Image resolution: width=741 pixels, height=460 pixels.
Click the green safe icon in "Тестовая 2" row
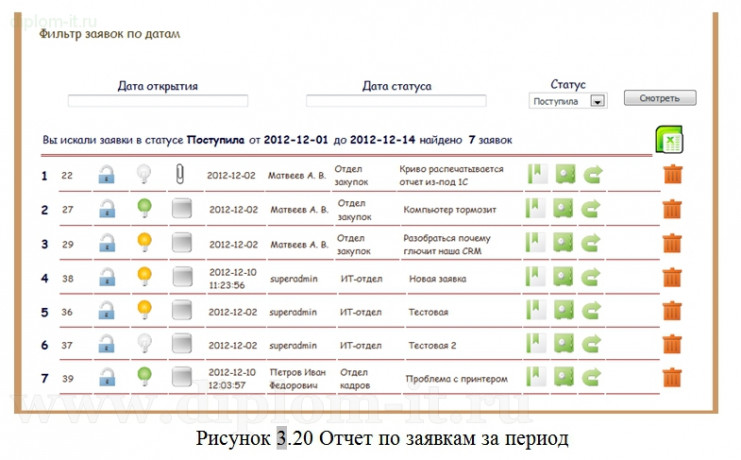(x=564, y=344)
